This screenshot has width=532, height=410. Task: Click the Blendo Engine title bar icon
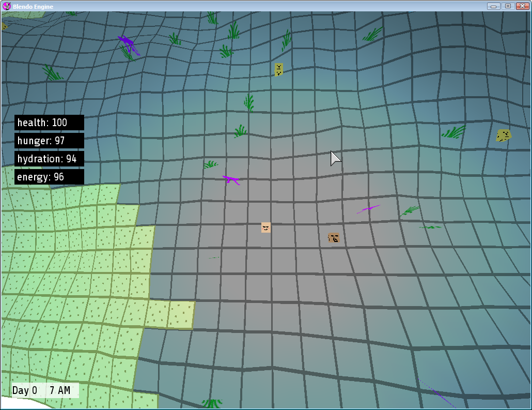click(x=6, y=6)
